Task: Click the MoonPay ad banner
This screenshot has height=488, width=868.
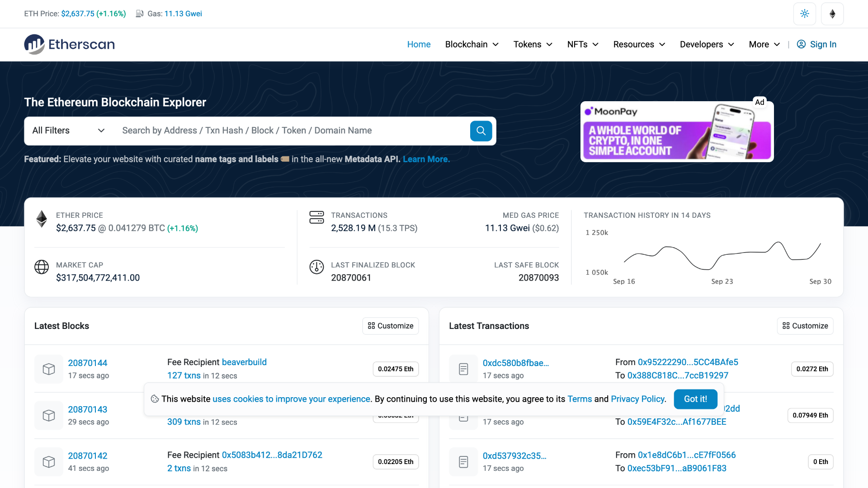Action: [677, 131]
